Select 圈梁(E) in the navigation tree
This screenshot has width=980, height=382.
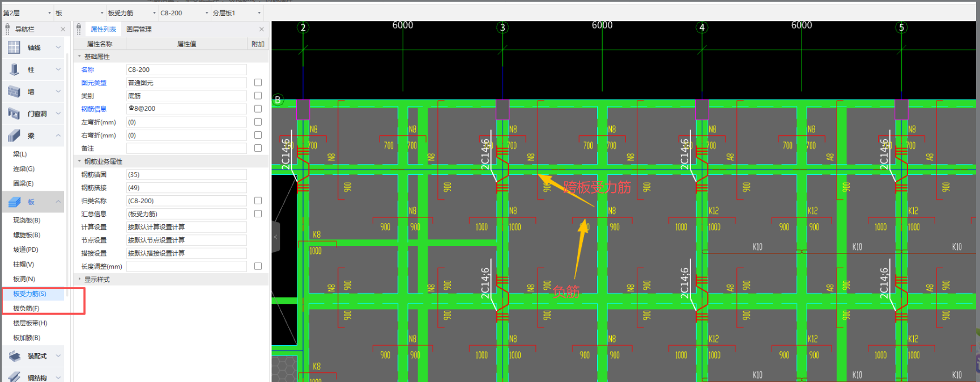tap(23, 183)
